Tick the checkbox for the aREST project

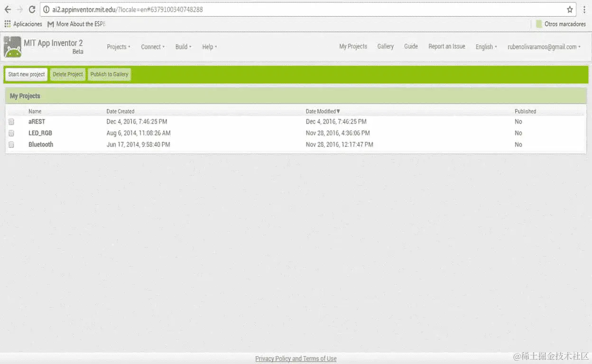click(x=11, y=122)
